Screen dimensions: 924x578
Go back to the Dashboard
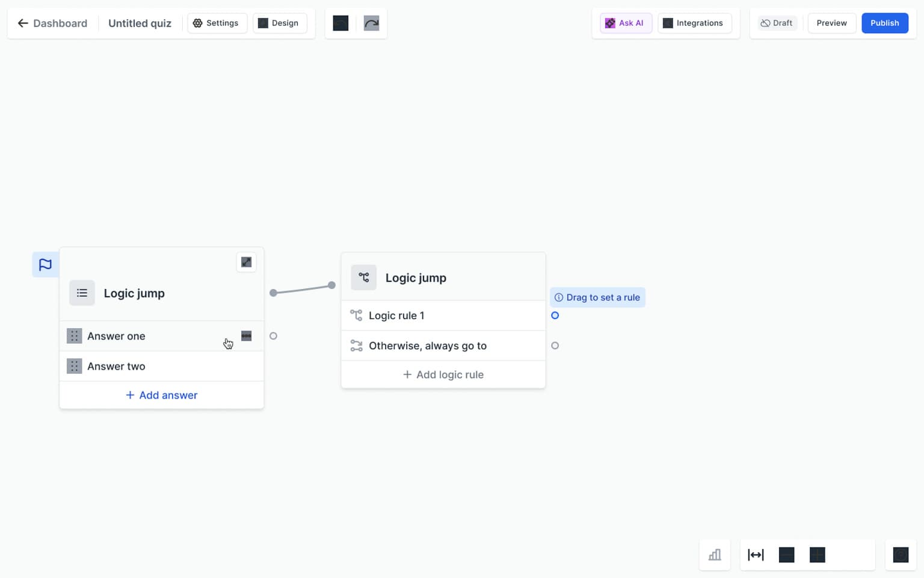pos(52,23)
